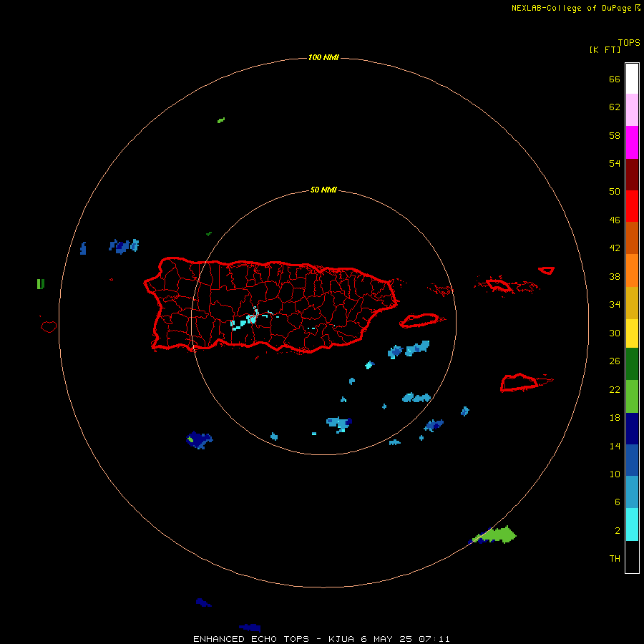Click the St. Croix island outline southeast

(x=519, y=383)
